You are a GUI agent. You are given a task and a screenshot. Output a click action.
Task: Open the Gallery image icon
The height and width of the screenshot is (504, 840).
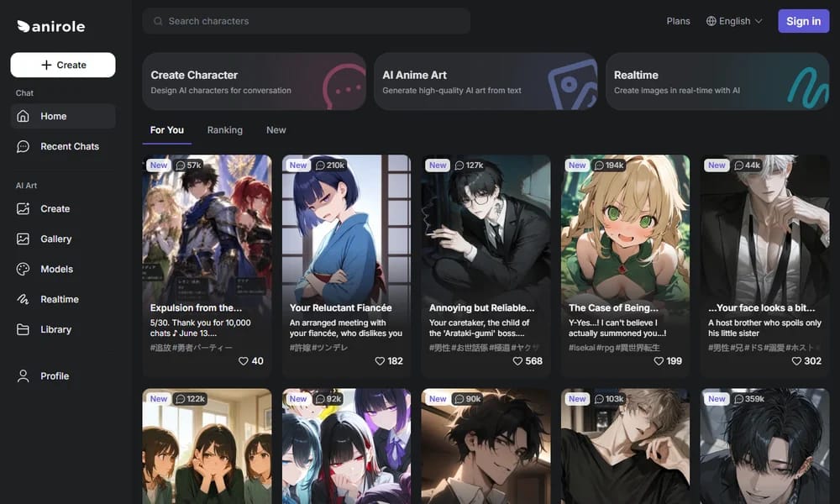pyautogui.click(x=23, y=239)
